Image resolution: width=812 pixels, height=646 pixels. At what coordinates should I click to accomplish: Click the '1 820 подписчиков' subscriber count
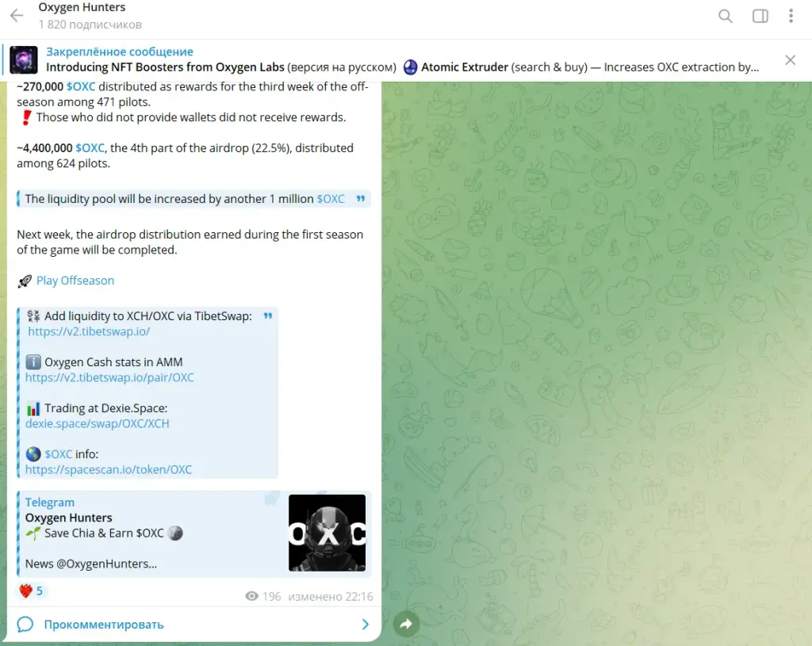(90, 25)
